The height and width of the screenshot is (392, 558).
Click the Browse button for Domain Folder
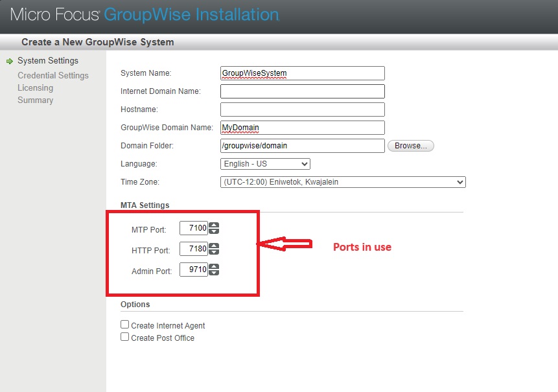(410, 146)
